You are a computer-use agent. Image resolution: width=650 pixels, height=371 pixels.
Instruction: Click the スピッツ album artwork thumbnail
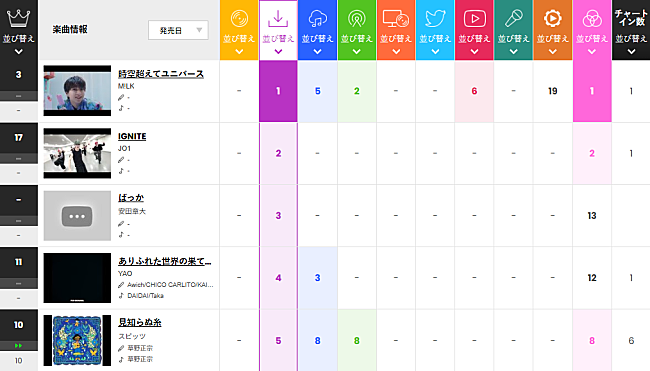(77, 340)
